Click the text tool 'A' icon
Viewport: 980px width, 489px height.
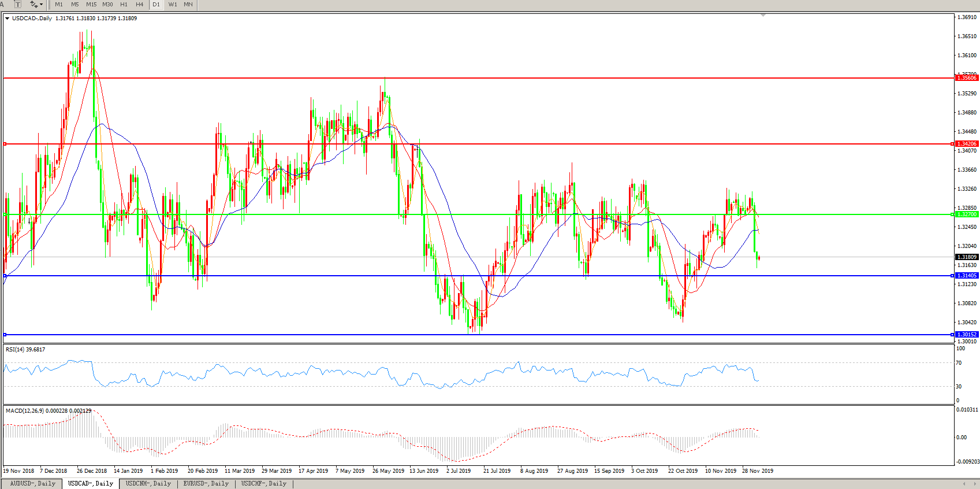pyautogui.click(x=3, y=4)
